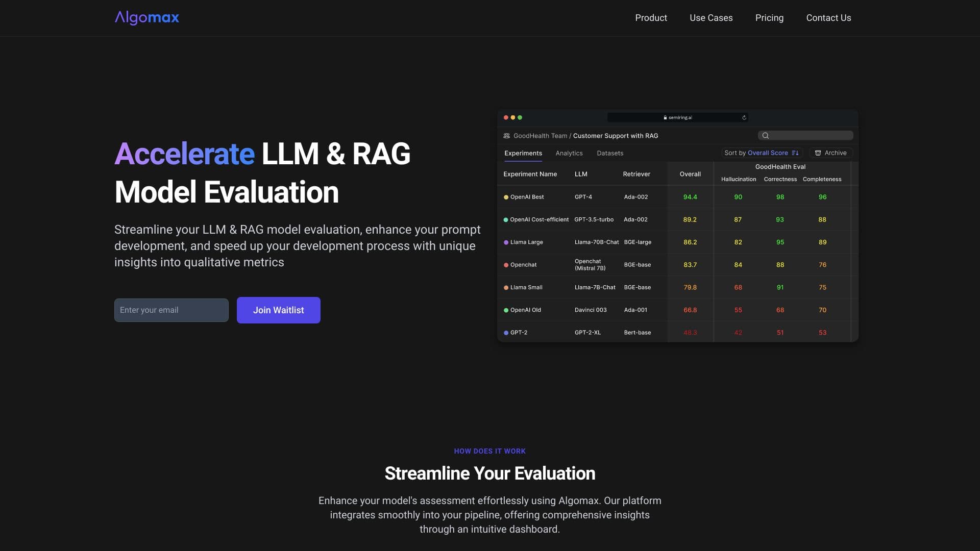The image size is (980, 551).
Task: Click the lock icon before semiring.ai
Action: click(665, 118)
